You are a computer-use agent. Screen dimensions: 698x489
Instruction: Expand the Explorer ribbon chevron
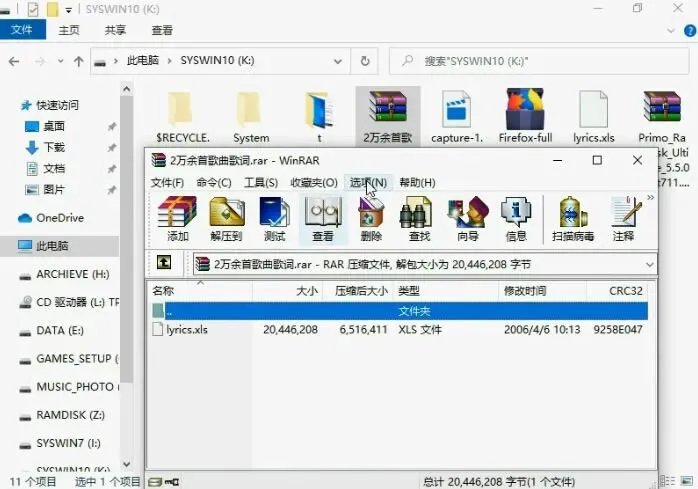[670, 31]
